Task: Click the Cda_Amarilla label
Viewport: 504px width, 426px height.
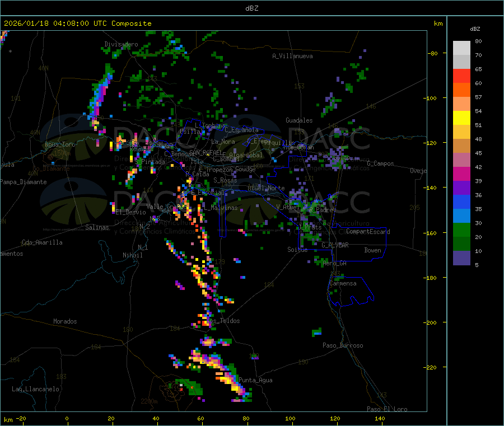Action: pos(42,242)
